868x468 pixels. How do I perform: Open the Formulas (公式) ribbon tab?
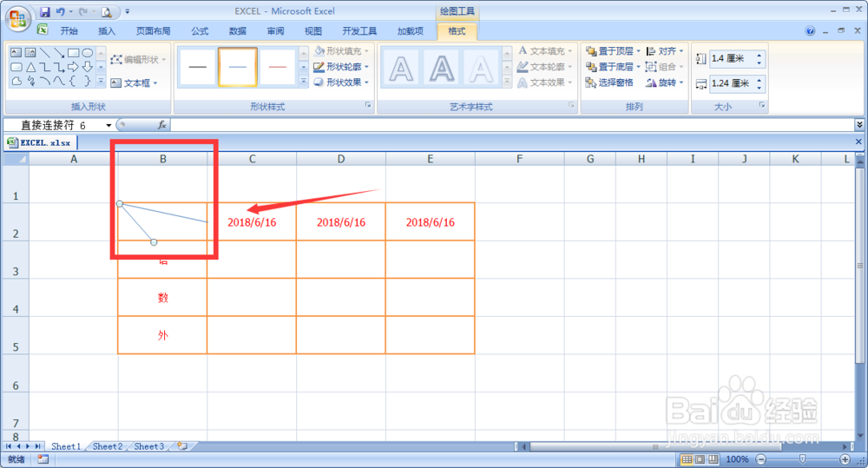click(x=200, y=31)
